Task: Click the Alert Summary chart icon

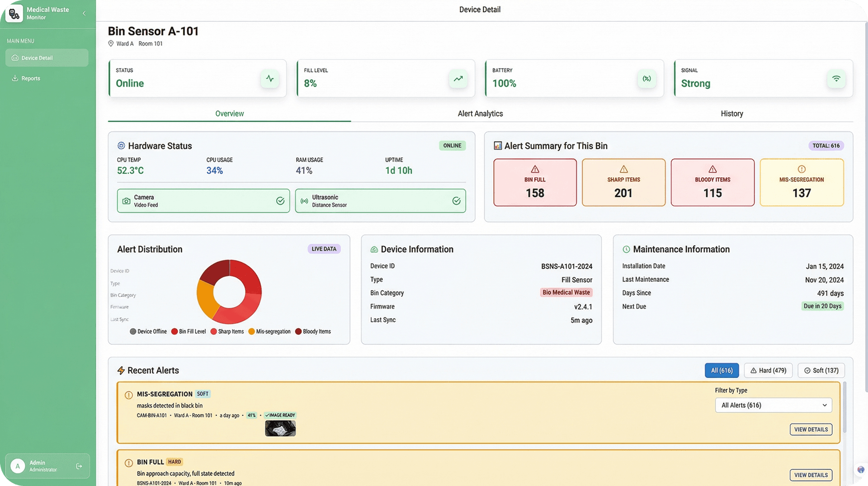Action: [x=498, y=146]
